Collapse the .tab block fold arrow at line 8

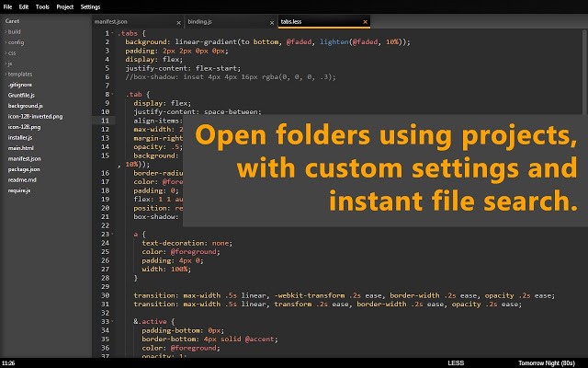(x=112, y=94)
